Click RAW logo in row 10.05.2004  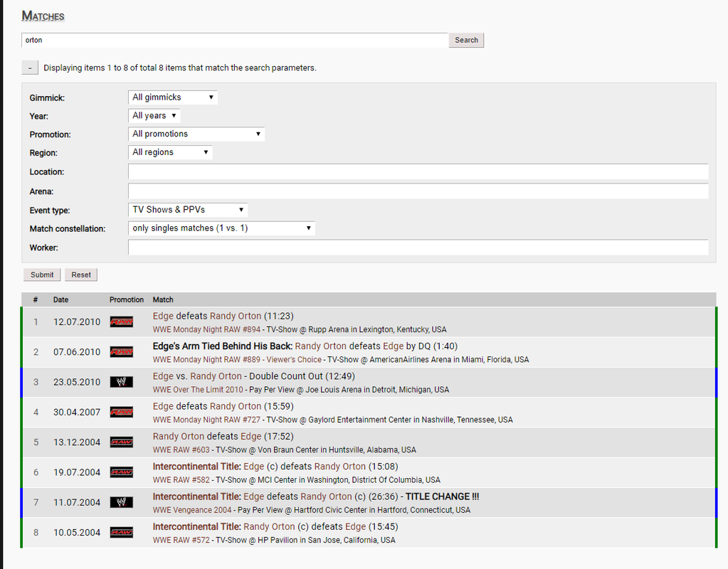point(121,532)
